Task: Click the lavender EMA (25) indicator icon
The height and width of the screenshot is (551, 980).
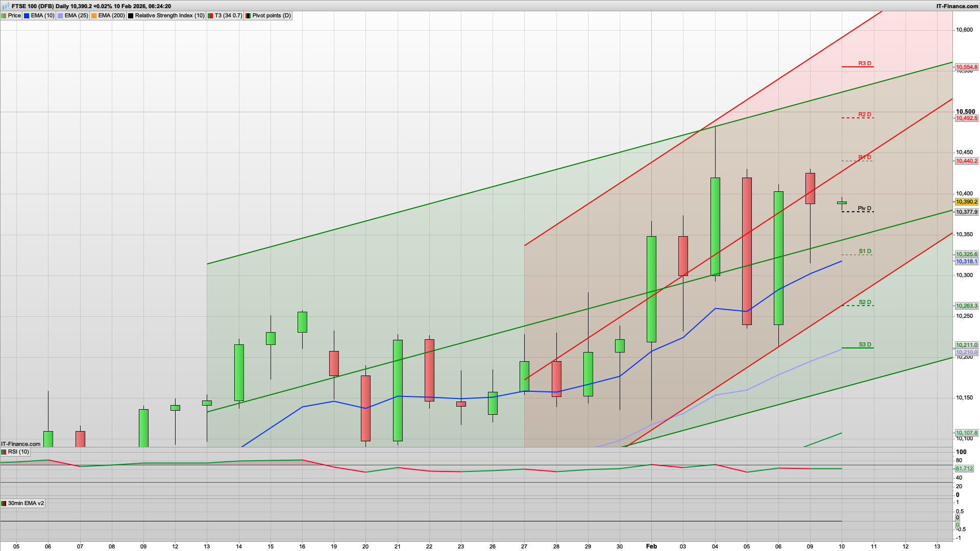Action: [x=60, y=15]
